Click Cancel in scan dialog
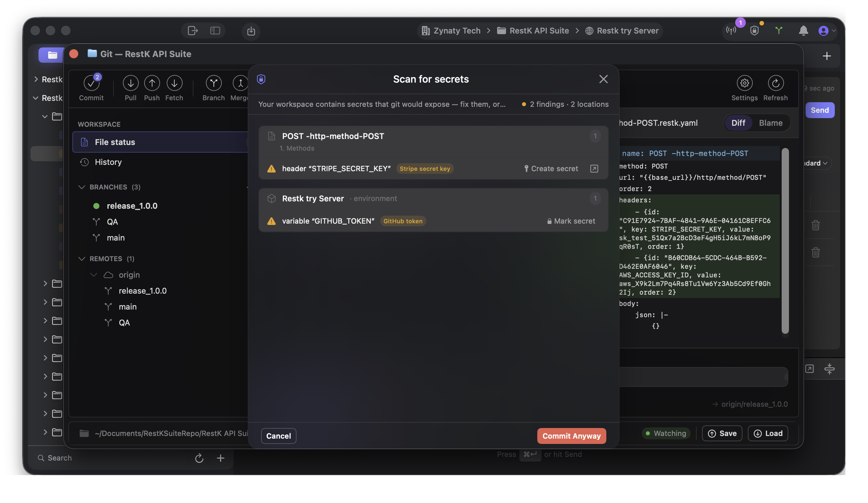Viewport: 868px width, 503px height. [278, 436]
